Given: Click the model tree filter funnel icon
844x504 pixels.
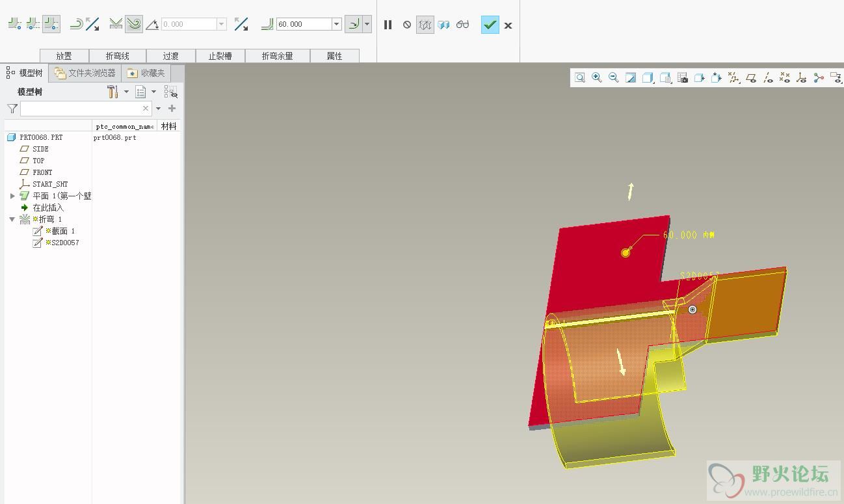Looking at the screenshot, I should pos(12,109).
